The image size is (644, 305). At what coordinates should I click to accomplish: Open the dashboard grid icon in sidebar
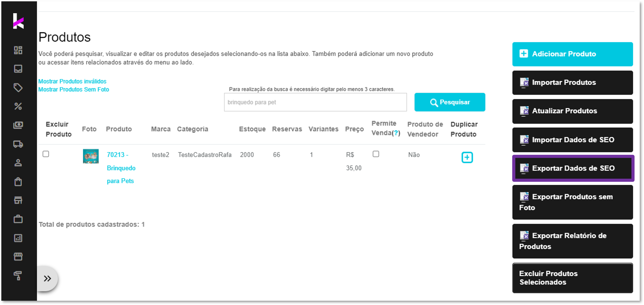(18, 50)
